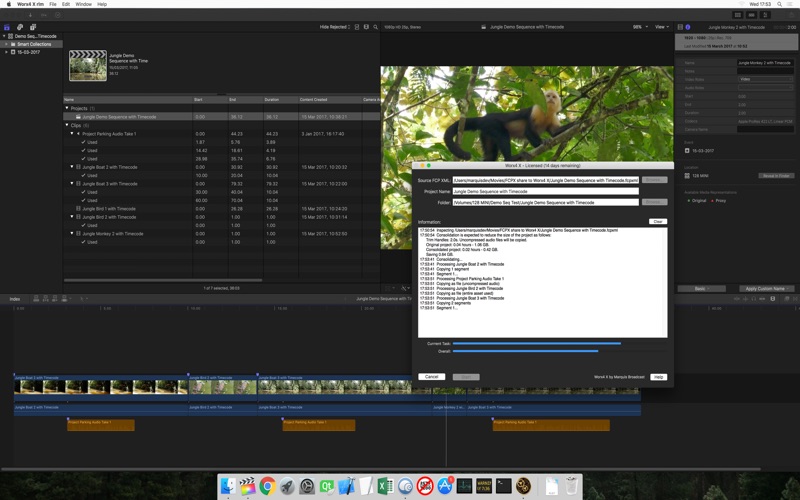The height and width of the screenshot is (500, 800).
Task: Open the Edit menu
Action: click(x=66, y=4)
